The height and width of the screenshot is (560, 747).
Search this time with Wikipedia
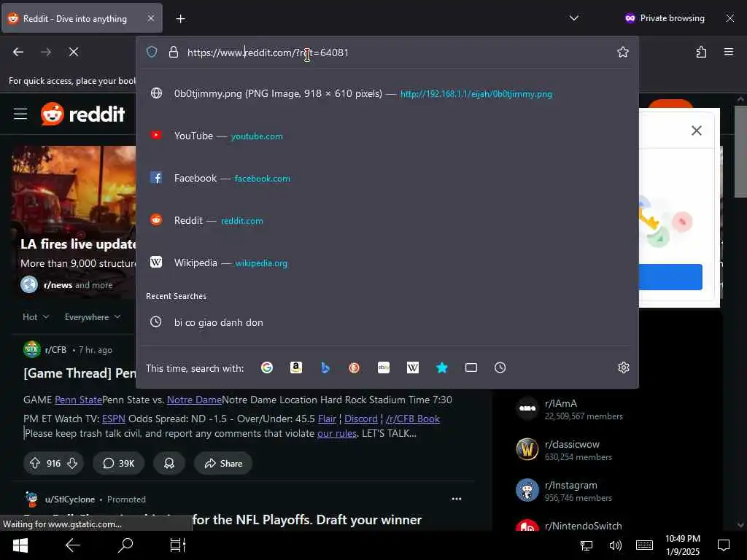click(413, 367)
